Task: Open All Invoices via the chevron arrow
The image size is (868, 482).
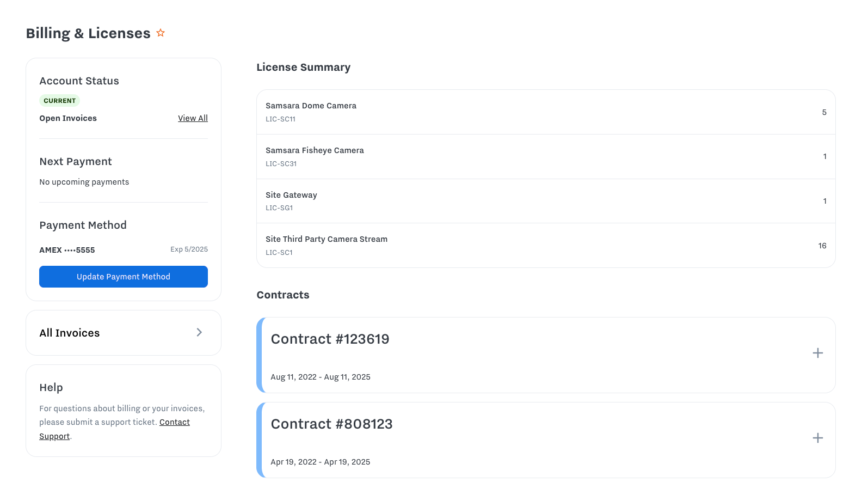Action: (199, 332)
